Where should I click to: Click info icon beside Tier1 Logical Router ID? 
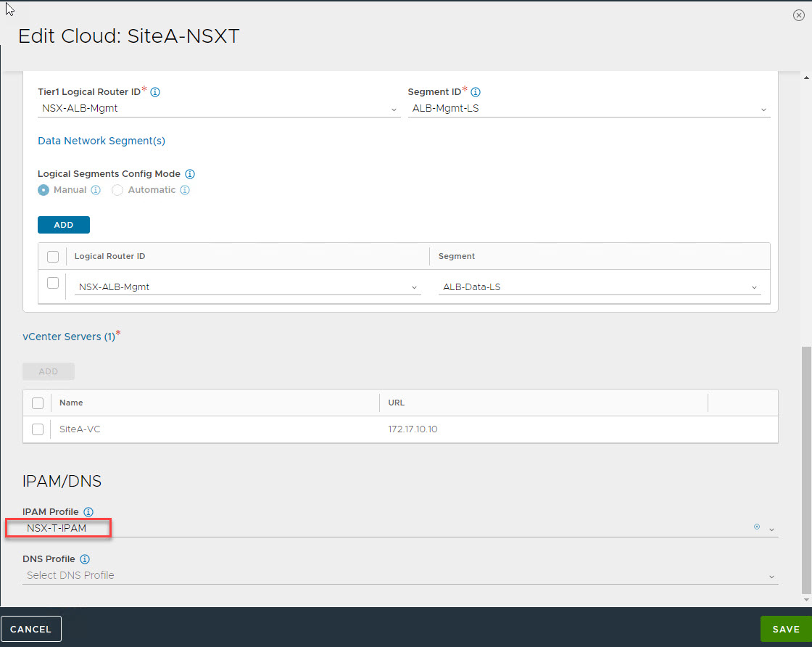tap(155, 93)
